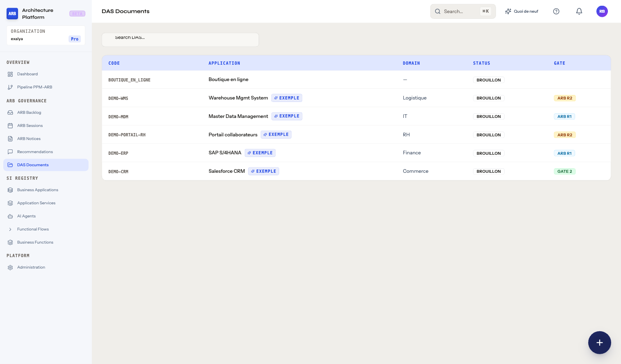Sort by APPLICATION column header
621x364 pixels.
(224, 63)
